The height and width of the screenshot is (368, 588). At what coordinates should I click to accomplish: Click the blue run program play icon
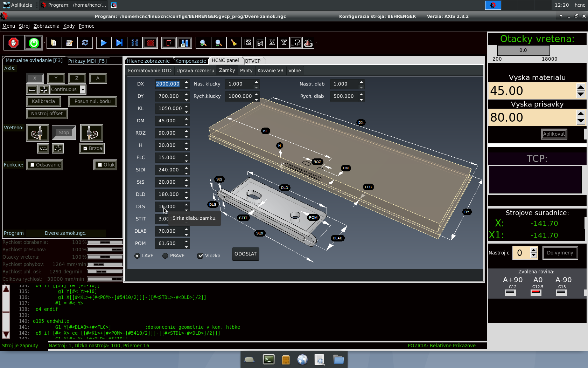click(x=104, y=43)
